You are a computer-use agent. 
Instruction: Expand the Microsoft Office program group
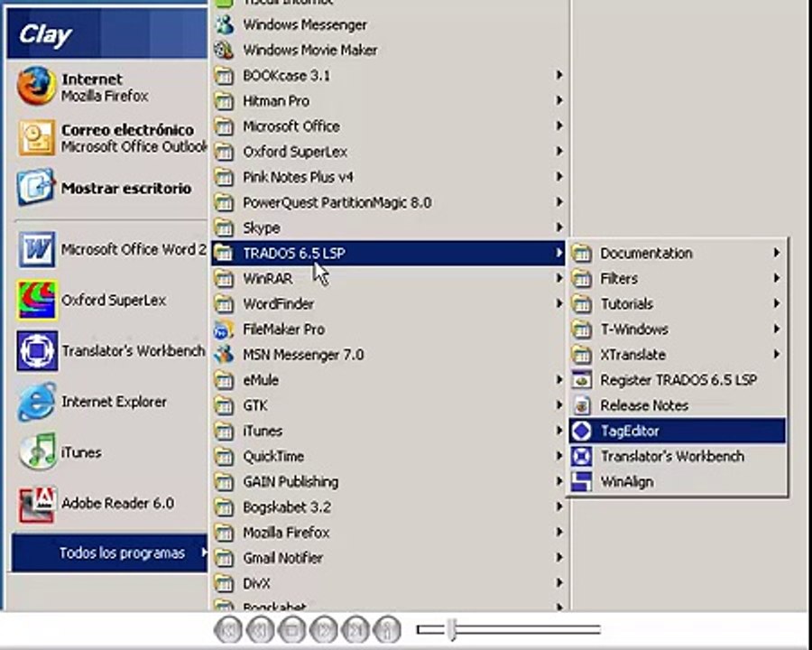(388, 126)
